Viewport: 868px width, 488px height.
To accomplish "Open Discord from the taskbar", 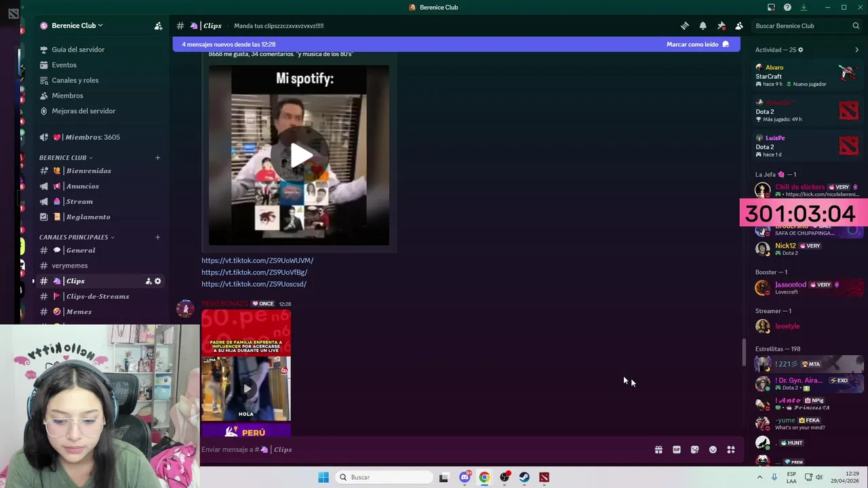I will [x=465, y=477].
